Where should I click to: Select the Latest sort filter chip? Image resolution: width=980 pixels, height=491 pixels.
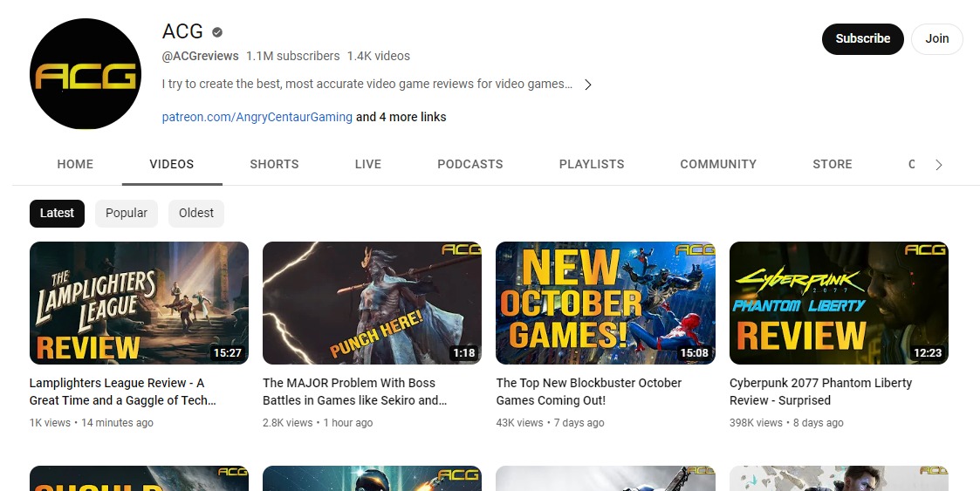pos(57,213)
